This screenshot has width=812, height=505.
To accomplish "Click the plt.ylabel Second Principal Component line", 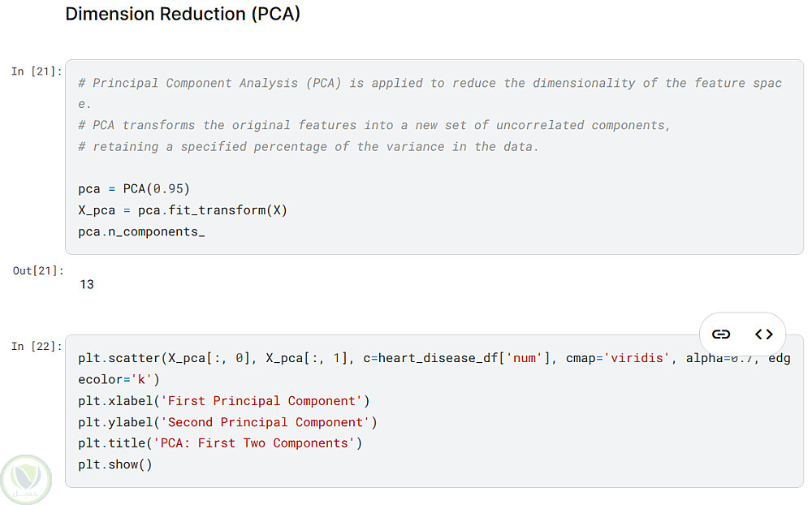I will click(x=227, y=422).
